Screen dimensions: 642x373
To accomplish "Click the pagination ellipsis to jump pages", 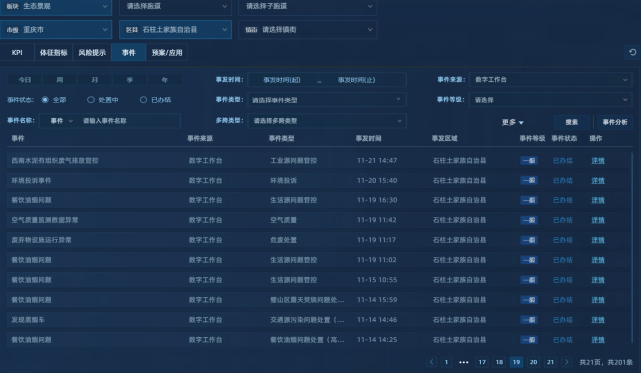I will pyautogui.click(x=463, y=362).
